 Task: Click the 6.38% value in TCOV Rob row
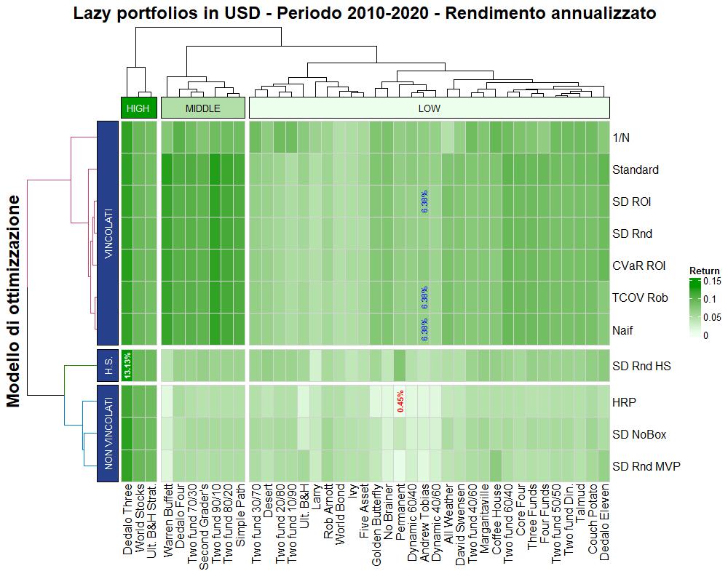424,298
